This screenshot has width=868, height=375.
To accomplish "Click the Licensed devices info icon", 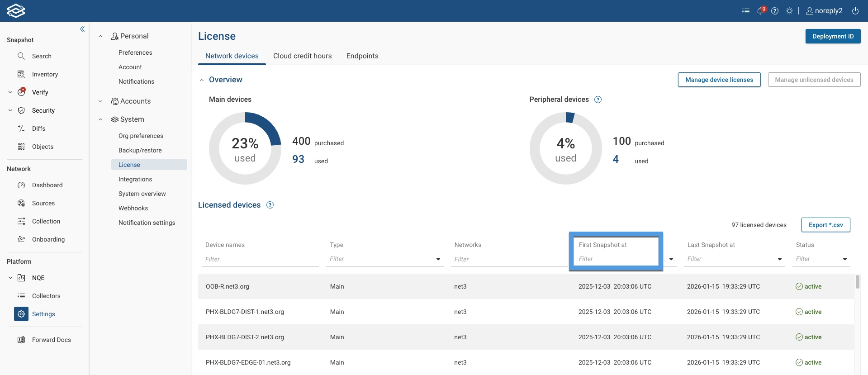I will (270, 205).
